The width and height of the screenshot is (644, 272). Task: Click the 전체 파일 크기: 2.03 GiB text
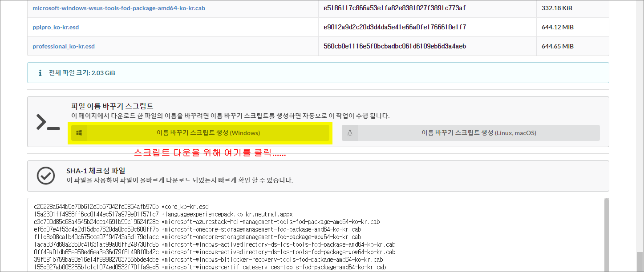pos(82,72)
